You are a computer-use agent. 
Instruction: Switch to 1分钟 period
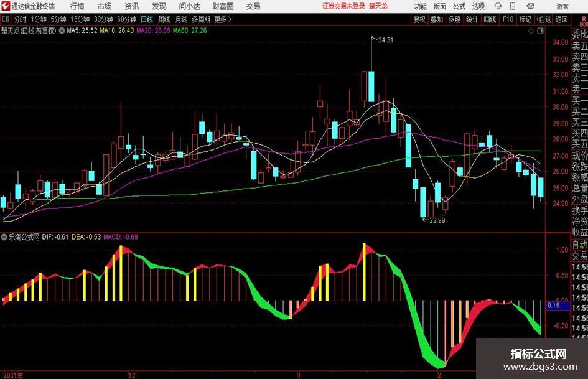click(39, 19)
